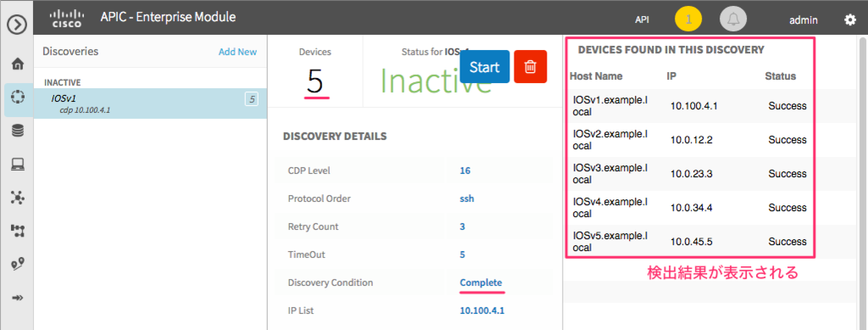Click the CDP Level value 16
Viewport: 868px width, 330px height.
click(x=465, y=171)
